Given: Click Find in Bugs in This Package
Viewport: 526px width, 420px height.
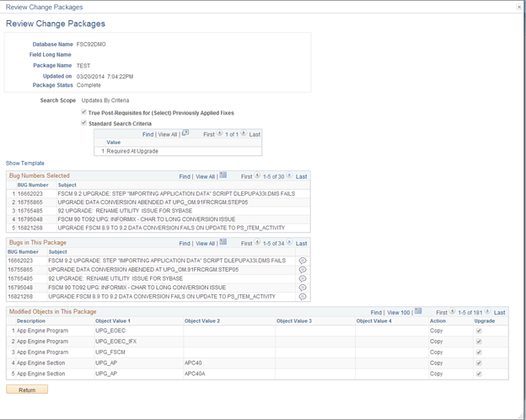Looking at the screenshot, I should point(185,244).
